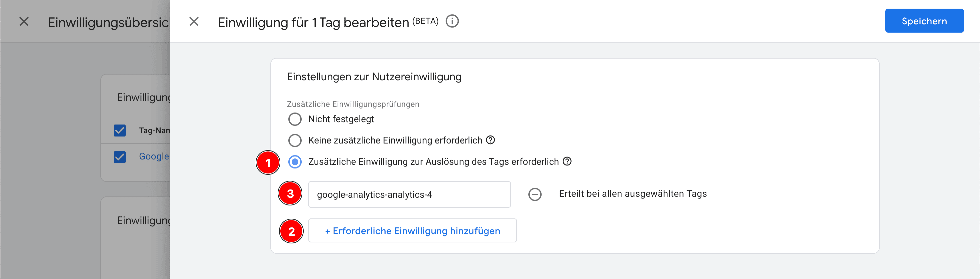Focus the google-analytics-analytics-4 consent input field
This screenshot has height=279, width=980.
[409, 195]
